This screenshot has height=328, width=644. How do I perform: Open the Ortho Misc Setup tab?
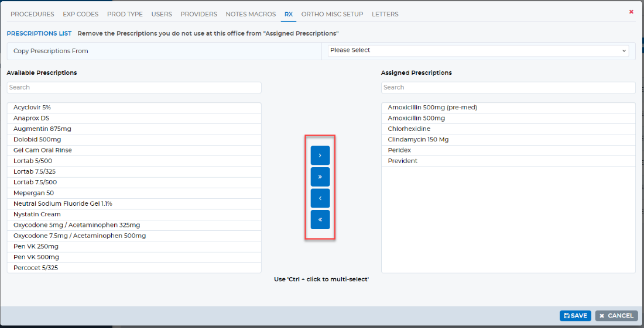(333, 14)
